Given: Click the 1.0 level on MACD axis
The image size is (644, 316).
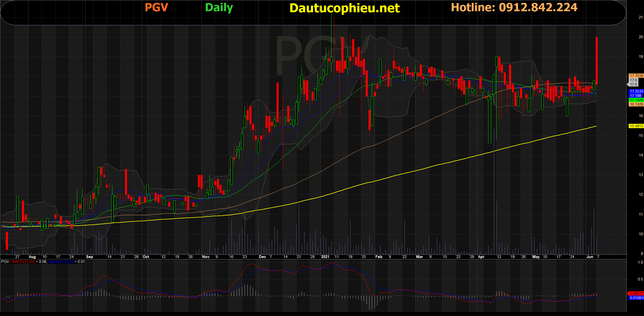Looking at the screenshot, I should point(640,262).
